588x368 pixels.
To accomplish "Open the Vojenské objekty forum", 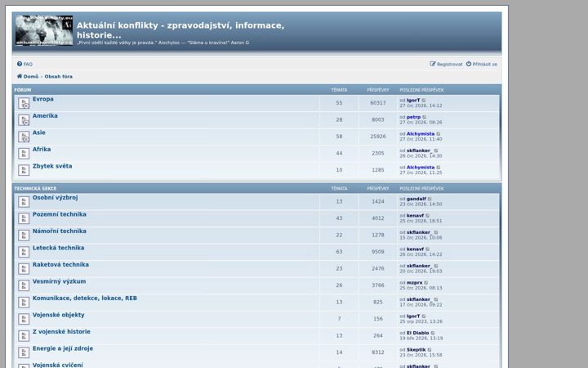I will point(59,315).
